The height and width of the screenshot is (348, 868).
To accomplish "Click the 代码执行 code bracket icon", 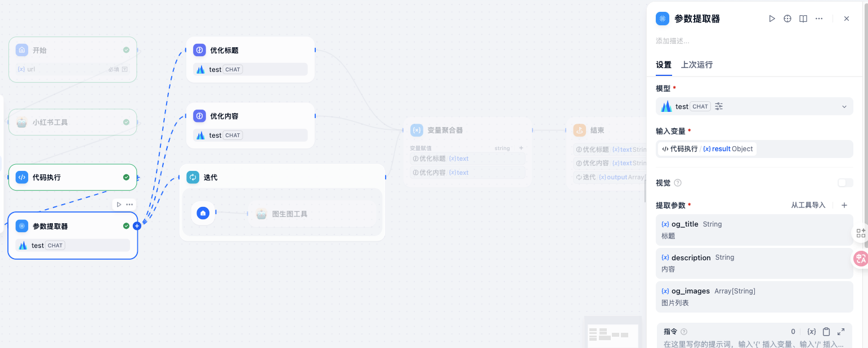I will (22, 177).
